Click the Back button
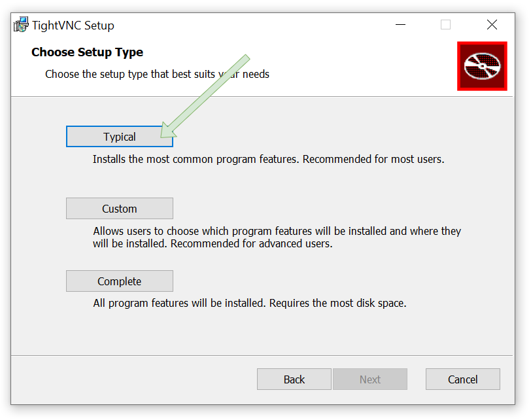The width and height of the screenshot is (531, 420). tap(294, 379)
